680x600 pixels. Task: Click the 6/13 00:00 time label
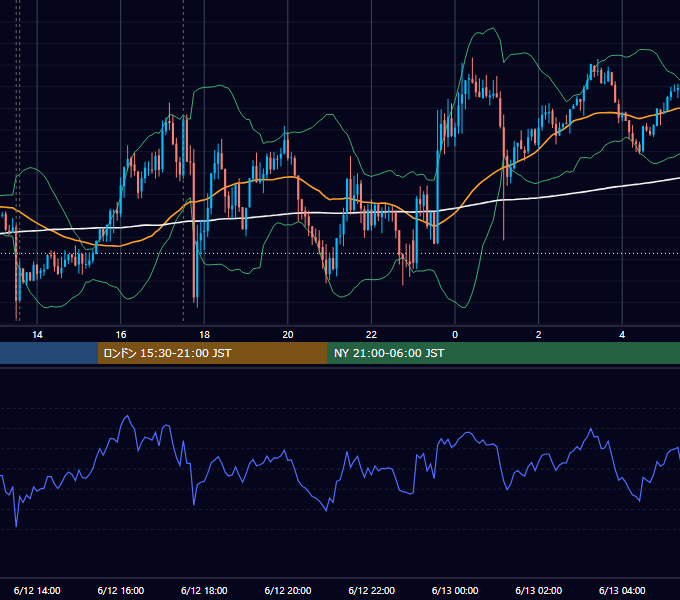455,590
